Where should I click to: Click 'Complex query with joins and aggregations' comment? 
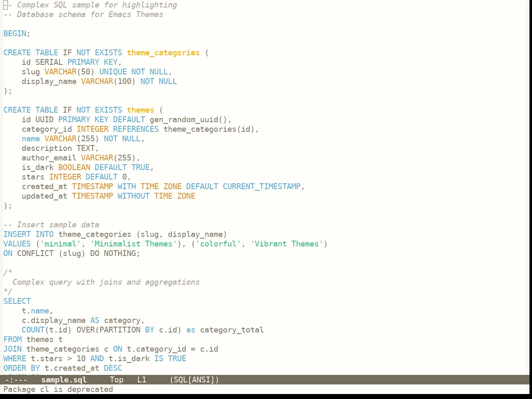[x=106, y=282]
